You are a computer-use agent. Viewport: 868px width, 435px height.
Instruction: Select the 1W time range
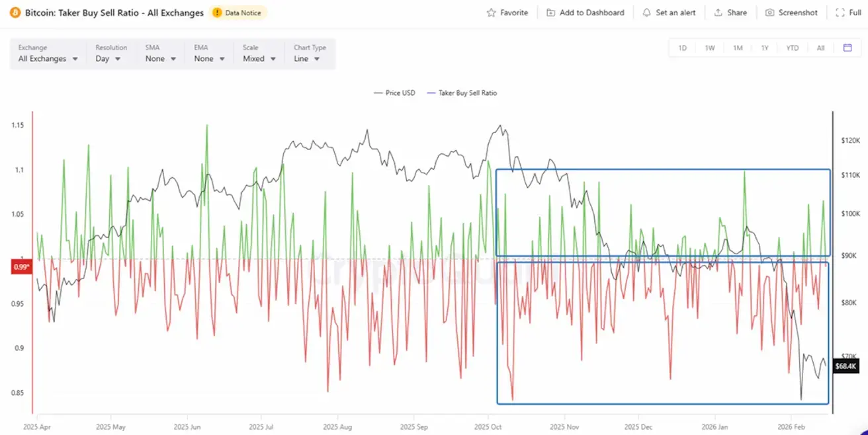pos(709,48)
